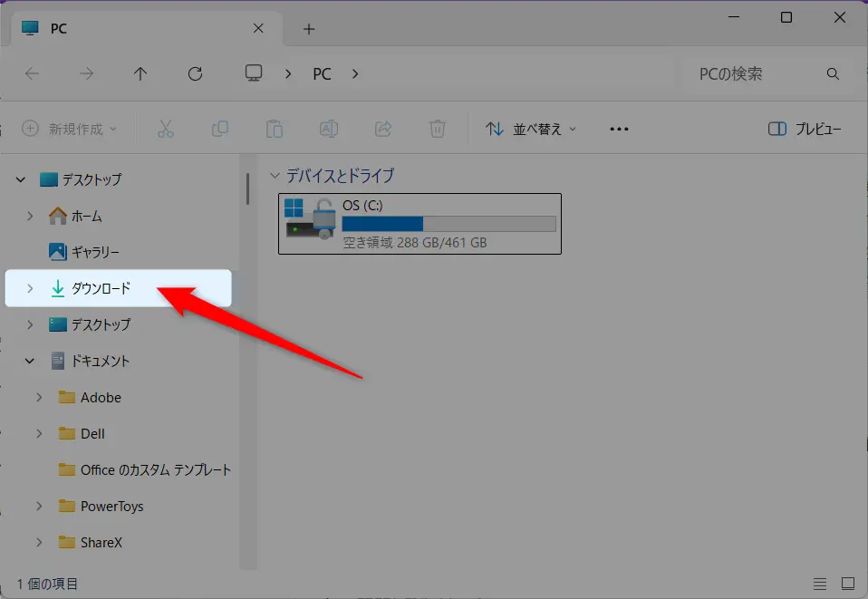The width and height of the screenshot is (868, 599).
Task: Click the Copy icon in toolbar
Action: pyautogui.click(x=219, y=129)
